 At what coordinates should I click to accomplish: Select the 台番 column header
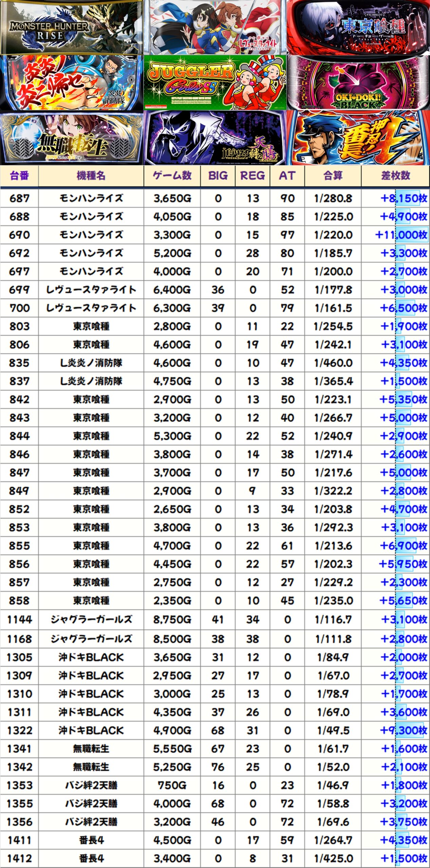19,176
